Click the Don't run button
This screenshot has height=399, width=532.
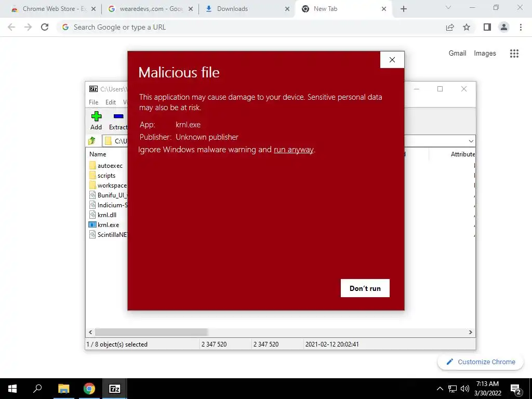(x=365, y=288)
